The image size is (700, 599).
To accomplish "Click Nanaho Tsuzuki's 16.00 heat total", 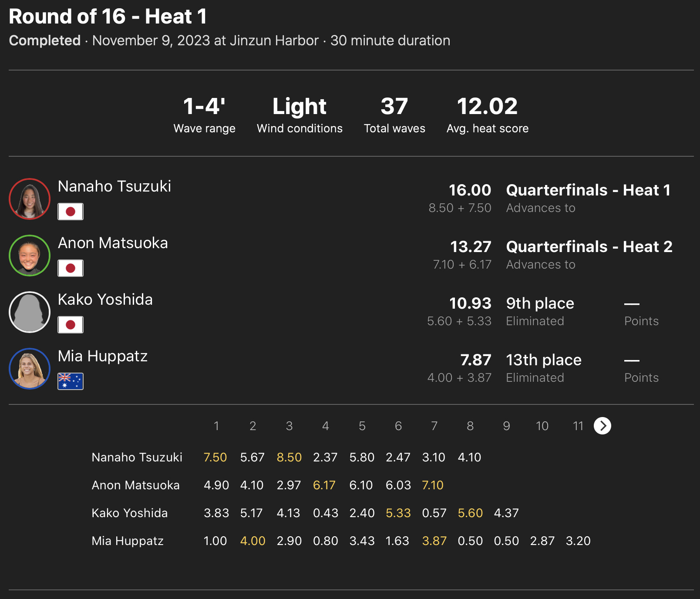I will click(x=470, y=190).
